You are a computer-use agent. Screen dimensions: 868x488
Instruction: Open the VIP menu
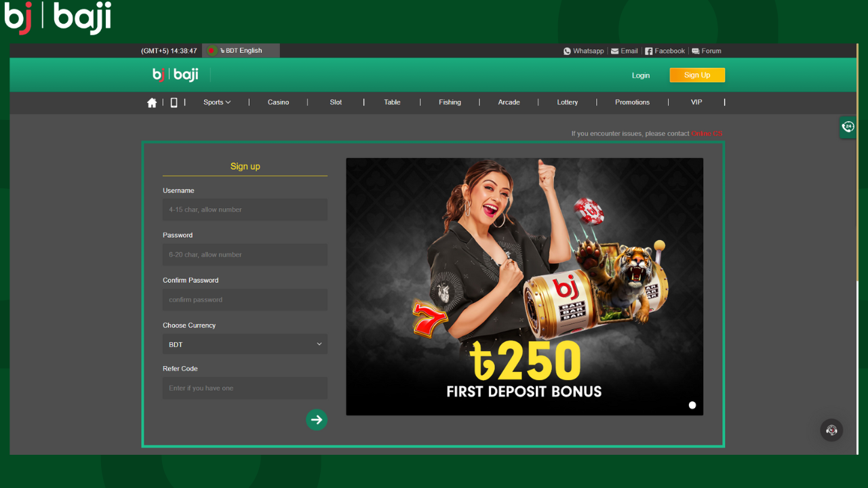click(x=696, y=102)
